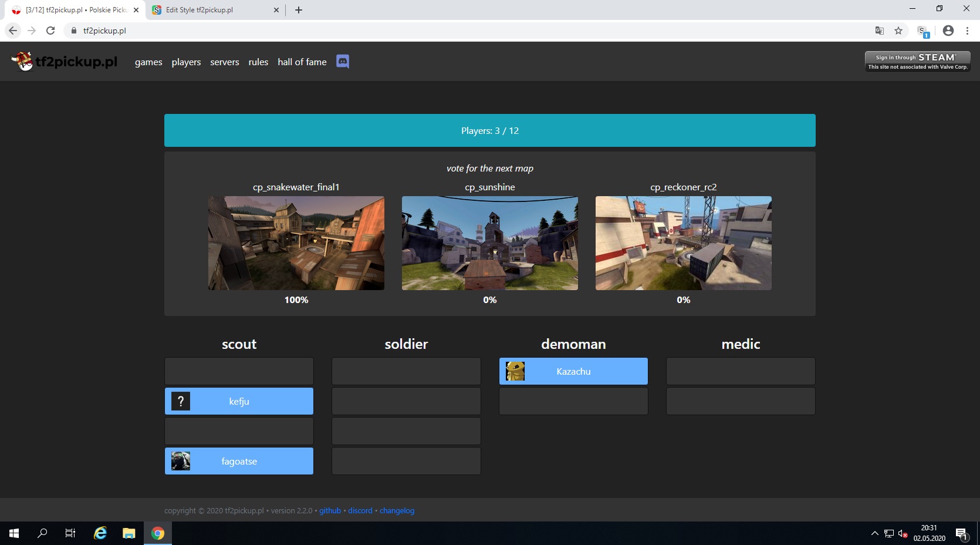This screenshot has width=980, height=545.
Task: Open the Chrome profile avatar
Action: click(948, 31)
